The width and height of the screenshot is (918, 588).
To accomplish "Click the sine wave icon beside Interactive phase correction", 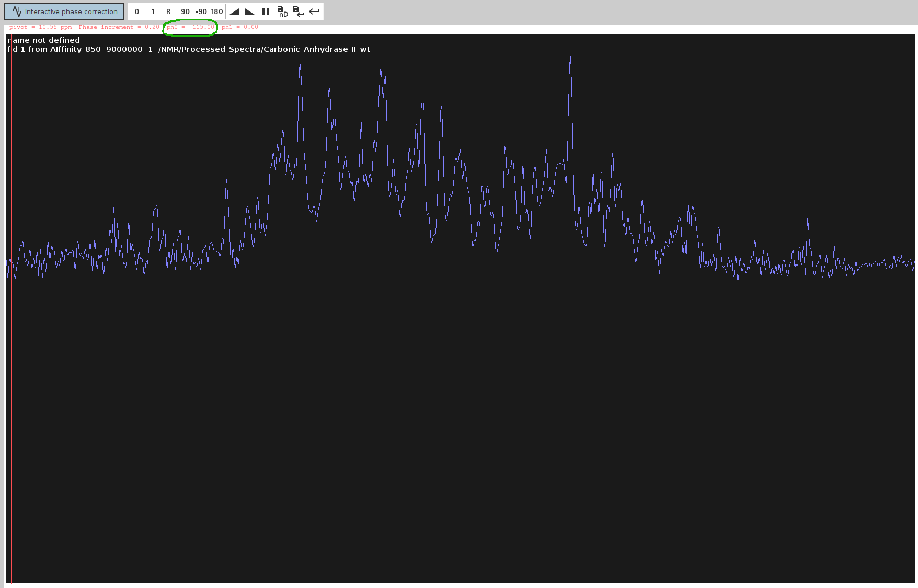I will pos(17,11).
